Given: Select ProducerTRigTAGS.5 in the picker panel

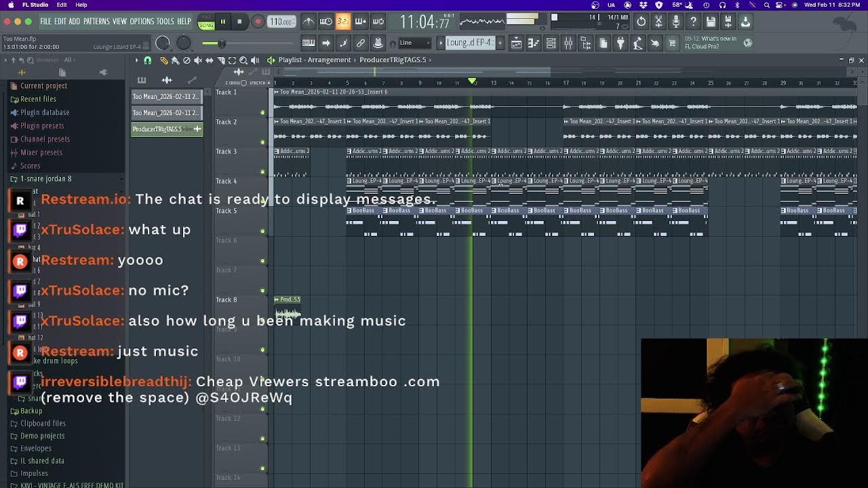Looking at the screenshot, I should (167, 129).
